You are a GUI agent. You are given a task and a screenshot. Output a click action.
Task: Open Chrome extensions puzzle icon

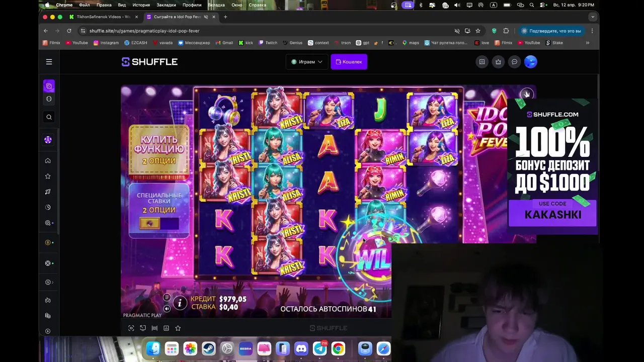[506, 31]
